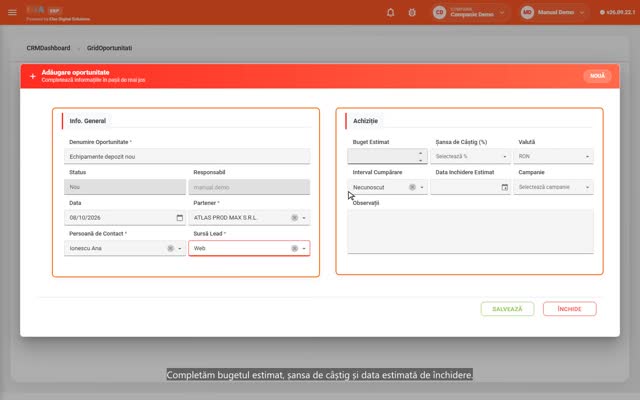Click the Observații text area
This screenshot has width=640, height=400.
point(471,231)
